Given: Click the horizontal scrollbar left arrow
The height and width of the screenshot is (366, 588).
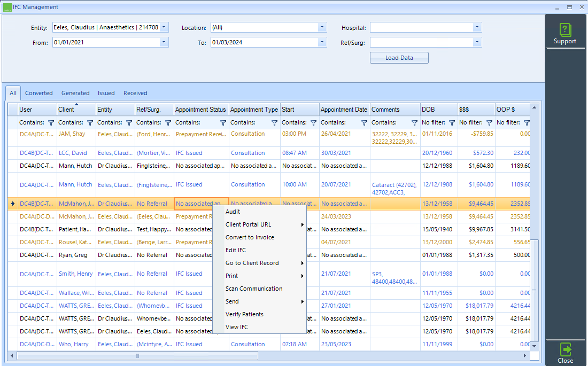Looking at the screenshot, I should pyautogui.click(x=12, y=355).
